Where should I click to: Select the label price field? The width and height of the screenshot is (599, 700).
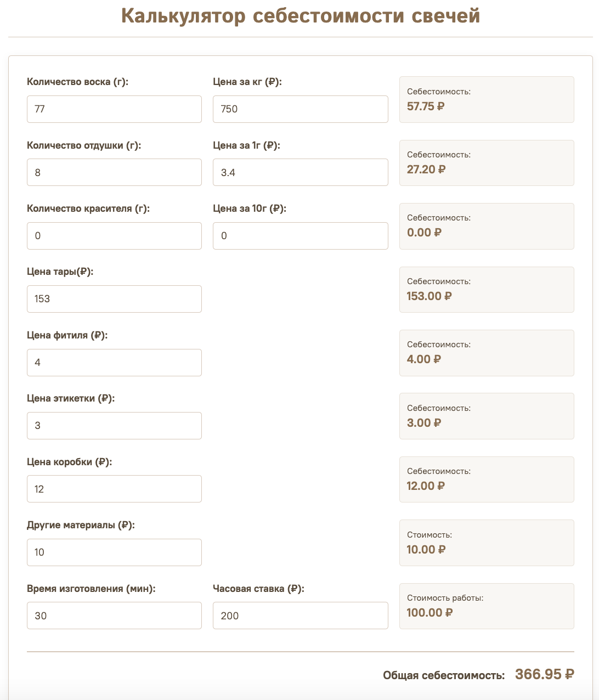(x=114, y=426)
